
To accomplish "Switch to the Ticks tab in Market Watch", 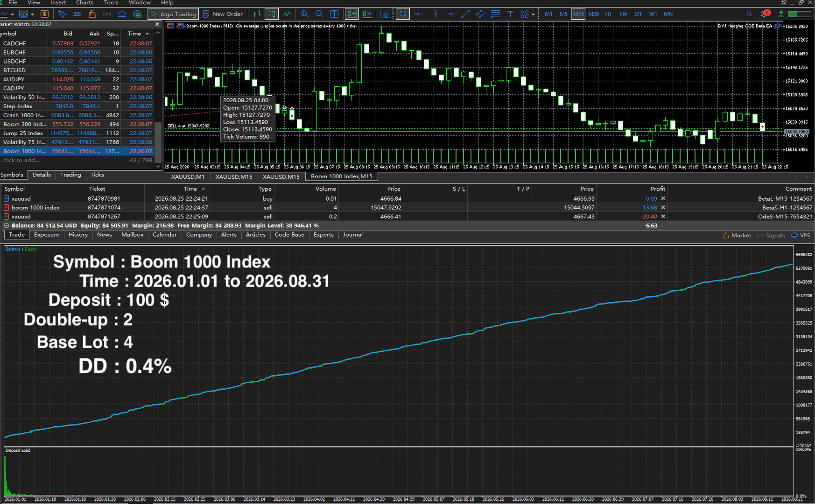I will [97, 175].
